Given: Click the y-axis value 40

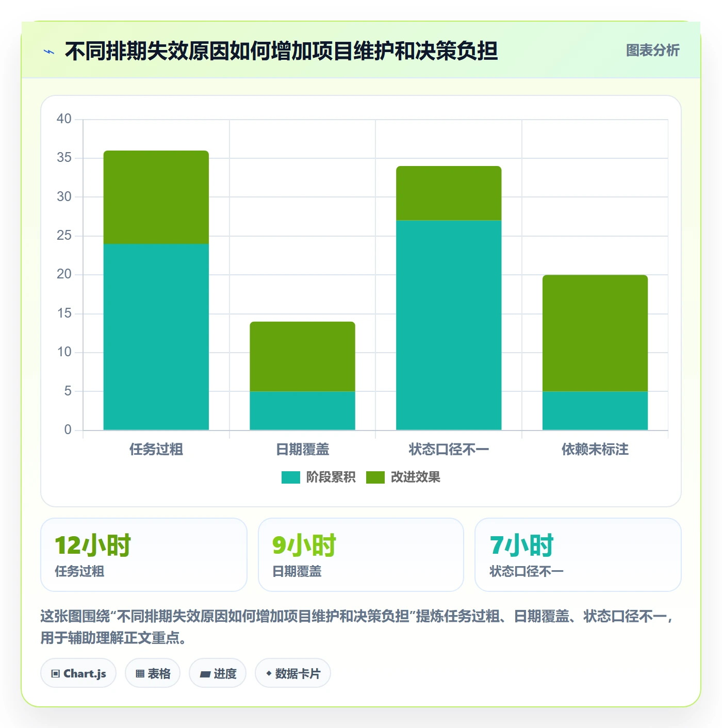Looking at the screenshot, I should click(x=64, y=119).
